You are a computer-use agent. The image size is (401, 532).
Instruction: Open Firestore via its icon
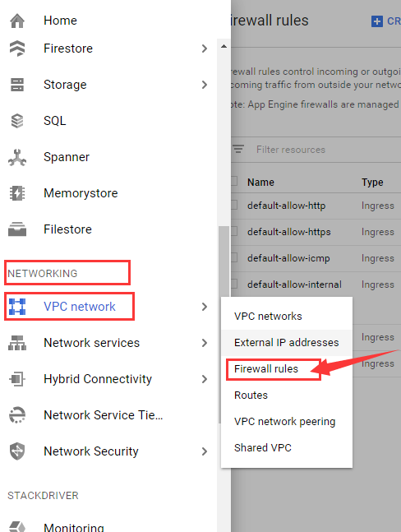pyautogui.click(x=17, y=49)
